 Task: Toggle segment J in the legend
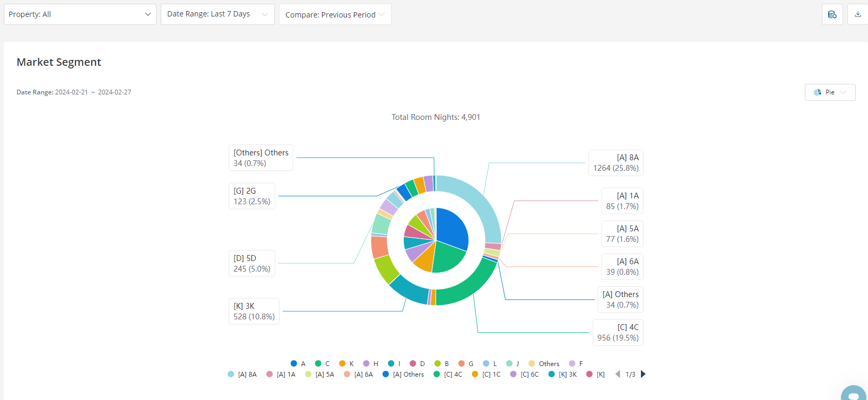(513, 363)
